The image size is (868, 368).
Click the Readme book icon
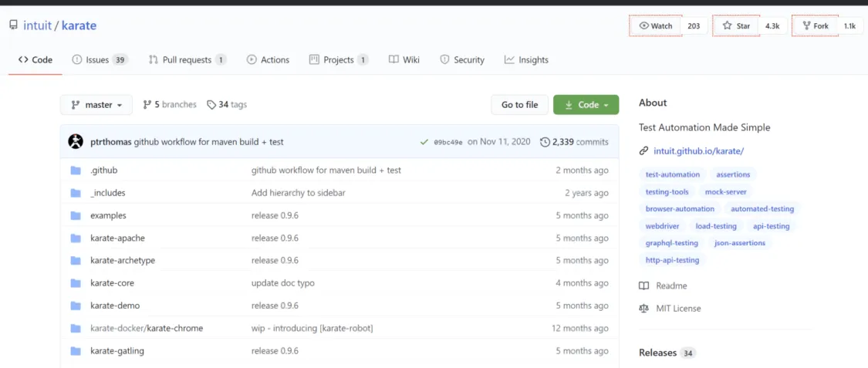click(643, 286)
